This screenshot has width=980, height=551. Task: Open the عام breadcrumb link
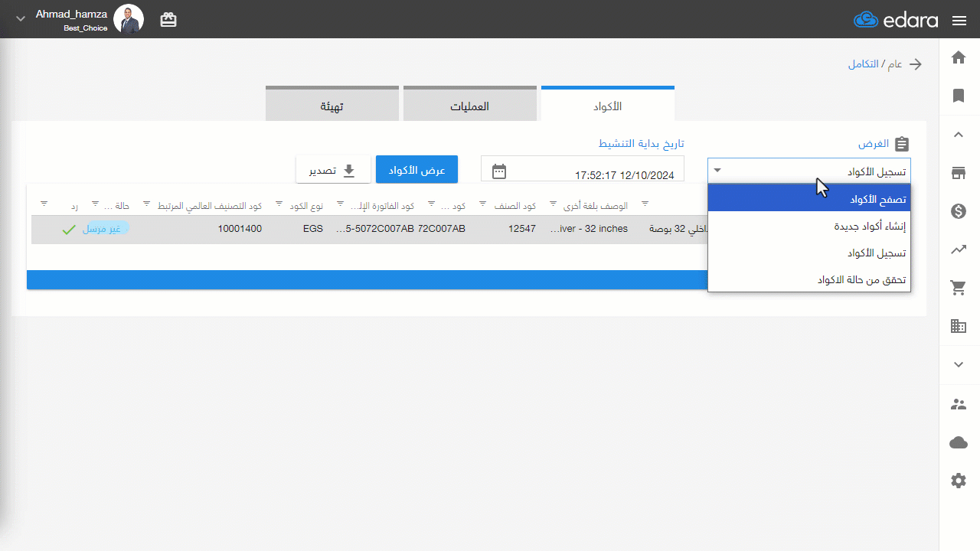(x=894, y=64)
